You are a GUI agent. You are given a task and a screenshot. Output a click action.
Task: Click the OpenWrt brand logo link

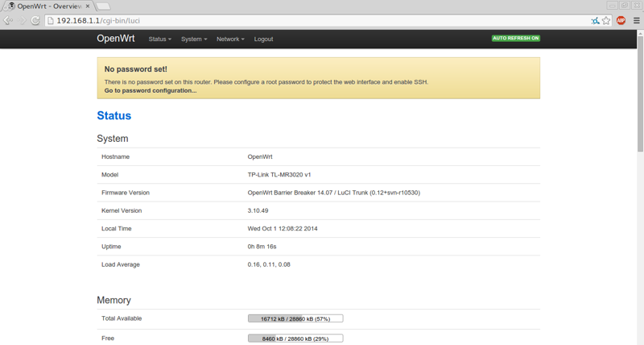click(x=115, y=38)
